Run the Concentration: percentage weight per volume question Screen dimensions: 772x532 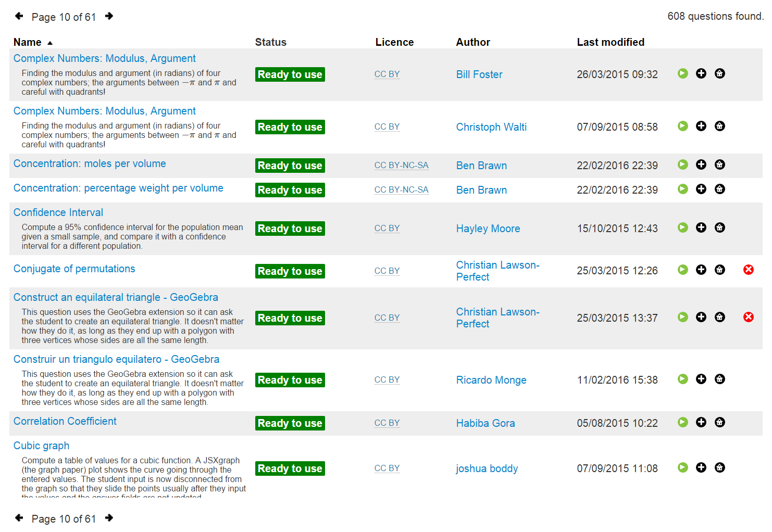682,189
